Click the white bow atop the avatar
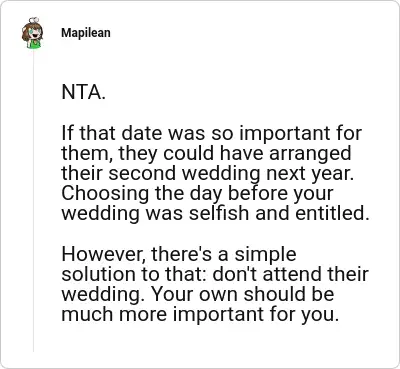400x369 pixels. click(34, 21)
